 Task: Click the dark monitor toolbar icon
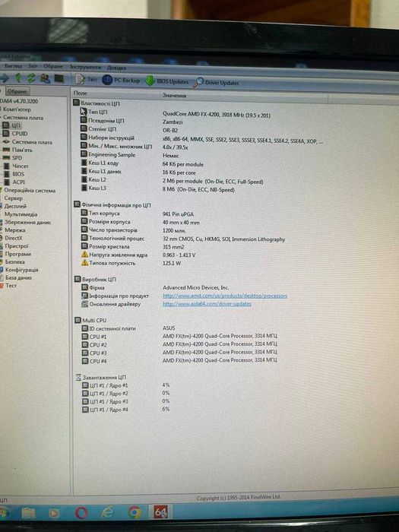tap(59, 79)
